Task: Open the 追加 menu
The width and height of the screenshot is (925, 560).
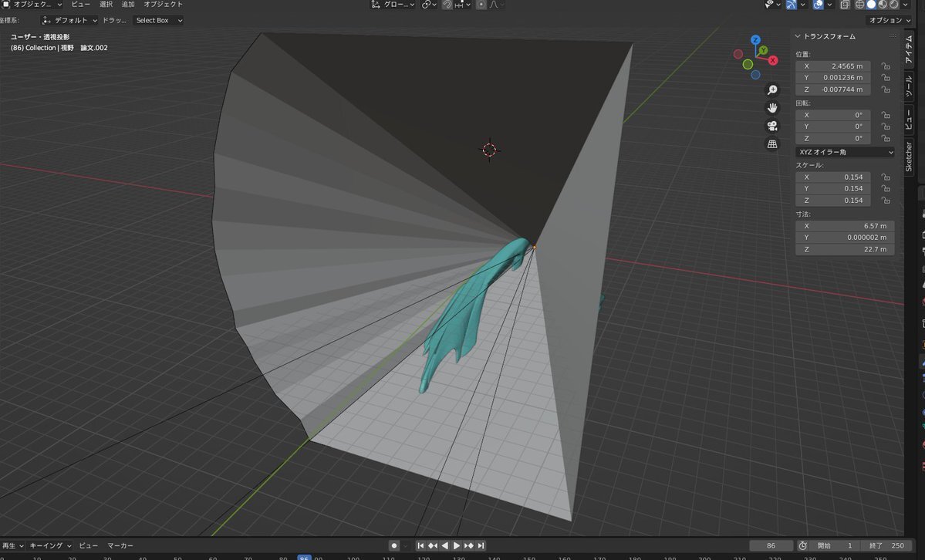Action: click(128, 5)
